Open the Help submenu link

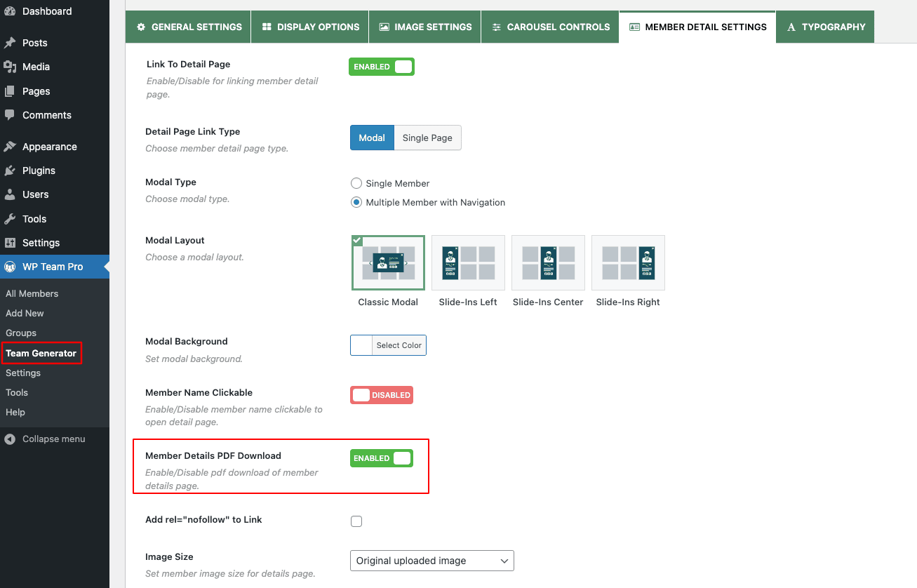click(15, 412)
